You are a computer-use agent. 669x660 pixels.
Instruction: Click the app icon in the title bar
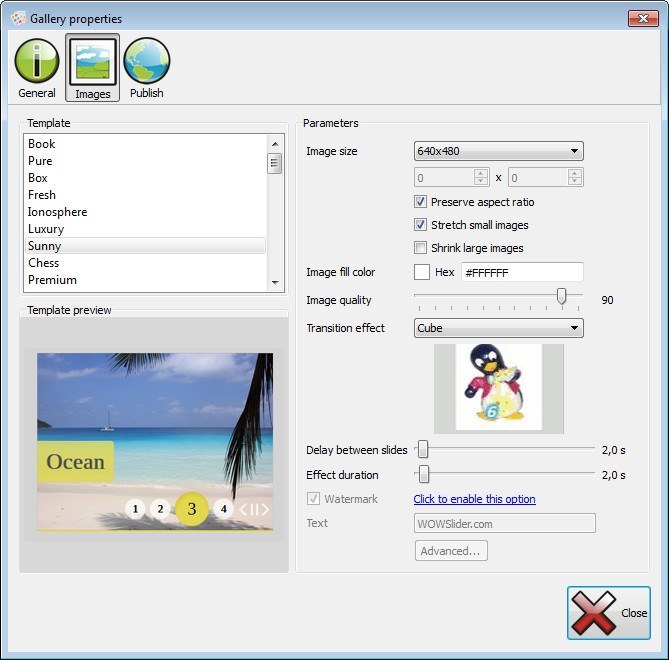[18, 19]
